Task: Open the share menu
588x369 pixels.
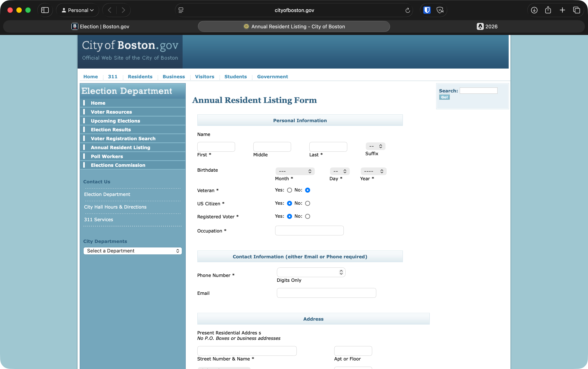Action: click(x=548, y=10)
